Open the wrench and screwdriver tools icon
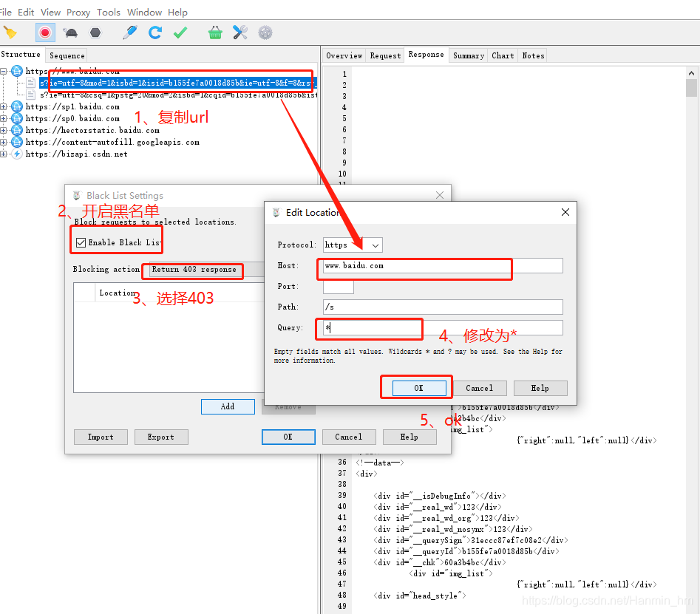Image resolution: width=700 pixels, height=614 pixels. point(239,33)
